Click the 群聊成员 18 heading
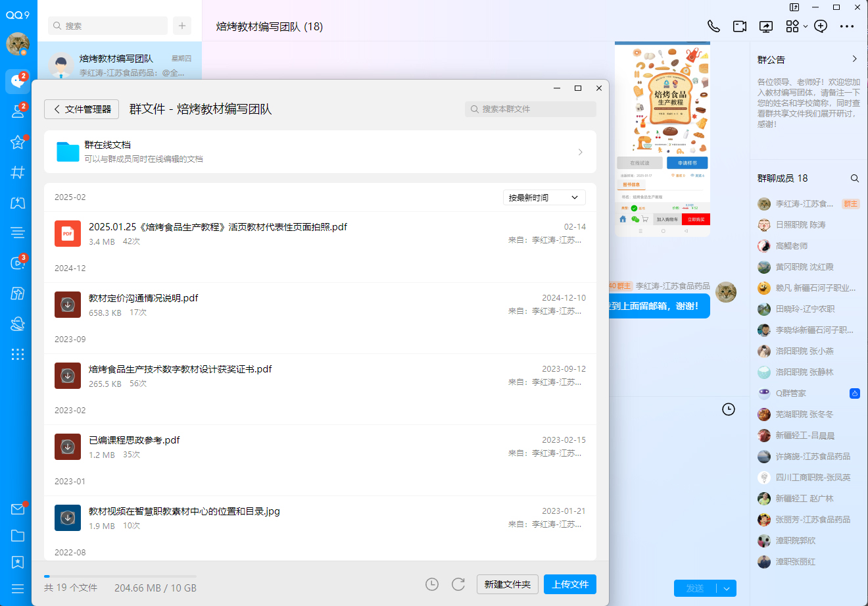Image resolution: width=868 pixels, height=606 pixels. tap(783, 178)
